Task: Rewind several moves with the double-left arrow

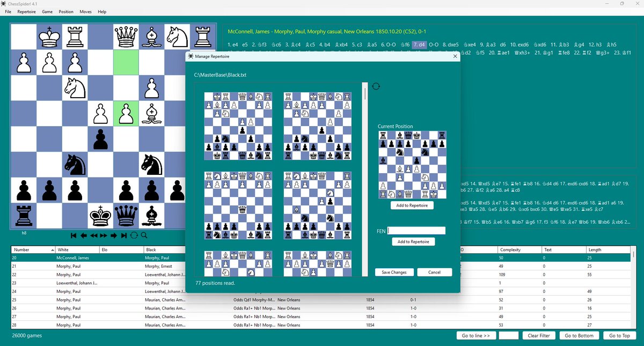Action: click(x=93, y=235)
